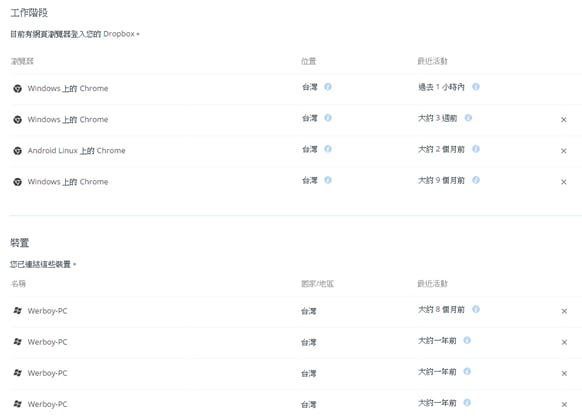The width and height of the screenshot is (582, 418).
Task: Open location info icon in 大約 3 週前 row
Action: pos(328,118)
